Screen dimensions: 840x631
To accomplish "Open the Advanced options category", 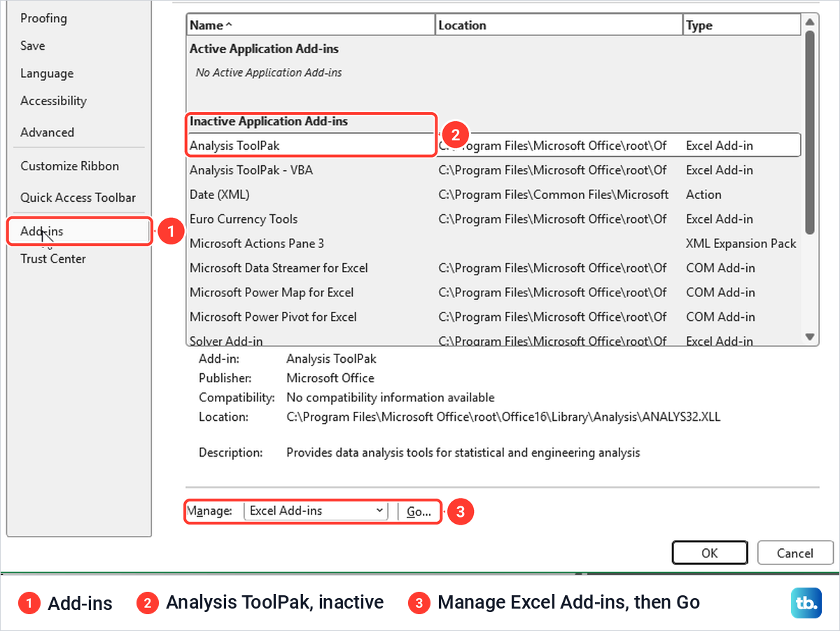I will 47,132.
